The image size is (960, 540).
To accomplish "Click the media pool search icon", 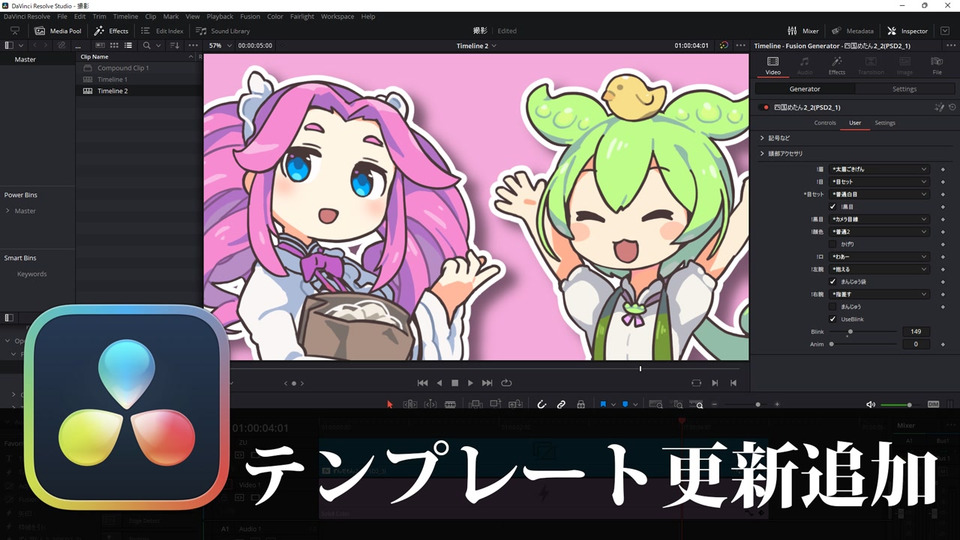I will [146, 45].
